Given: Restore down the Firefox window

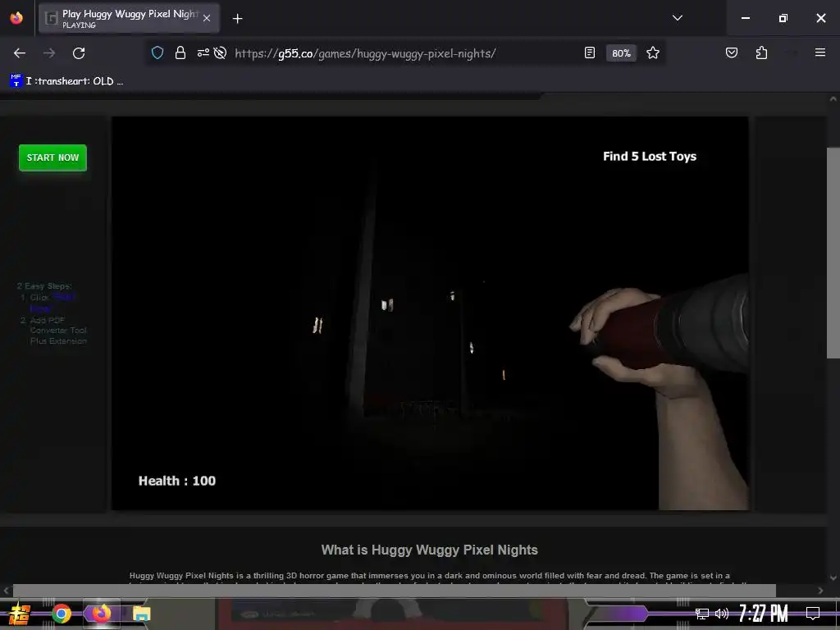Looking at the screenshot, I should click(783, 18).
